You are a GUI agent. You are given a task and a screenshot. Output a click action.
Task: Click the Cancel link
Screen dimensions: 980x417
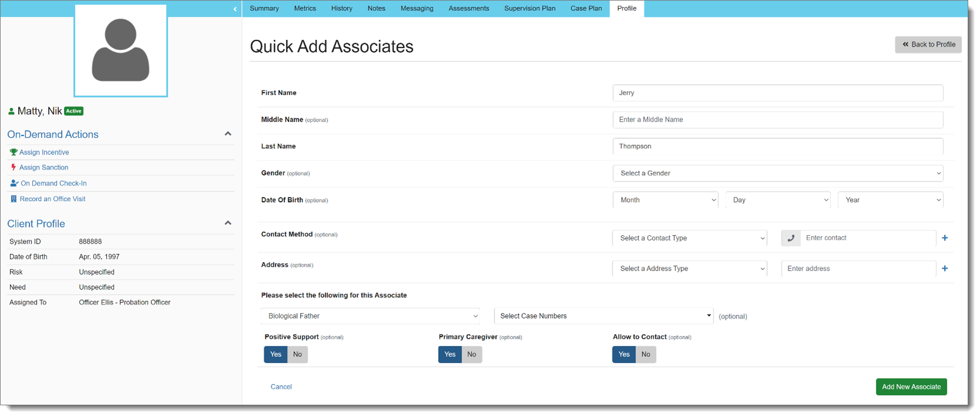pos(281,387)
